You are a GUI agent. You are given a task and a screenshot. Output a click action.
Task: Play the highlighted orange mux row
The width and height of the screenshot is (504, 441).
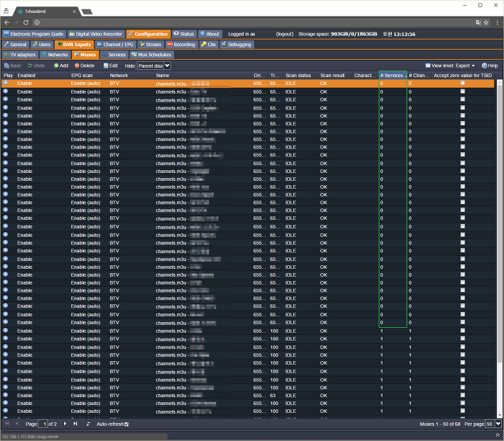coord(6,83)
